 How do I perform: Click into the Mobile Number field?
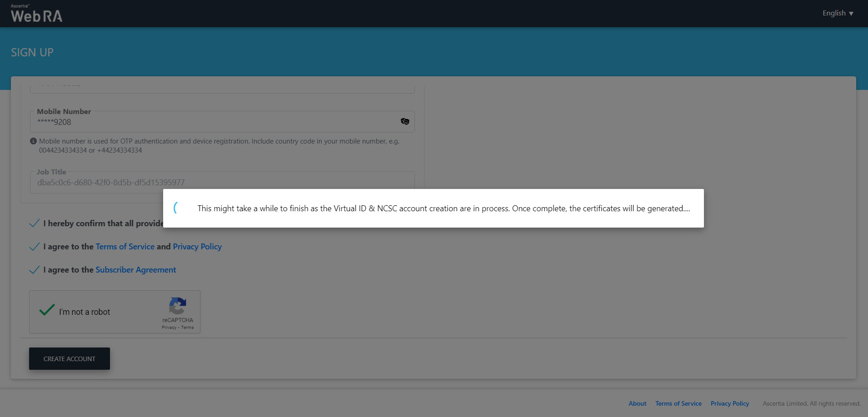[214, 122]
